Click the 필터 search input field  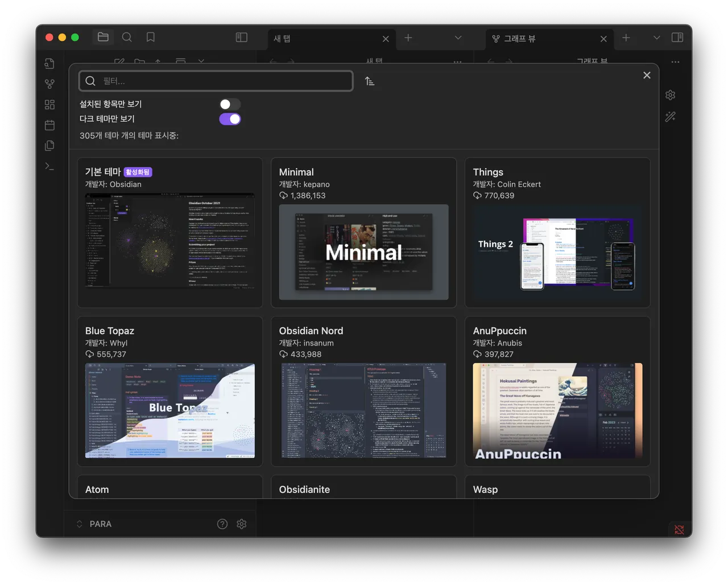coord(216,81)
